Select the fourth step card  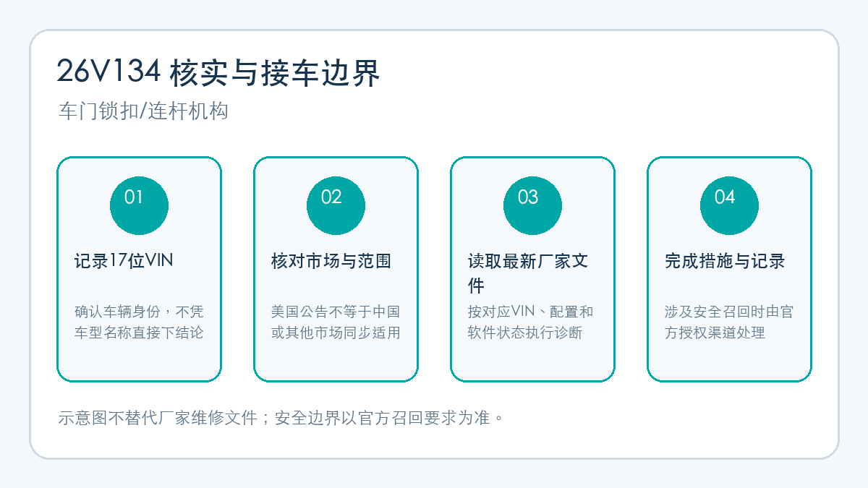coord(729,269)
